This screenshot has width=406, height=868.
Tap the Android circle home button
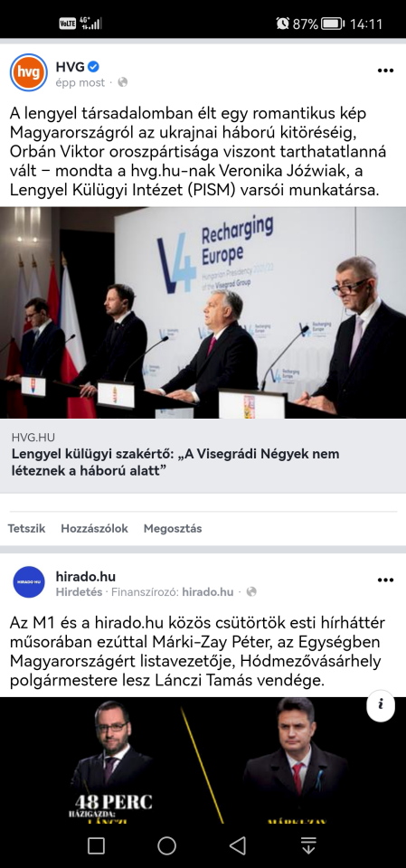(x=166, y=846)
